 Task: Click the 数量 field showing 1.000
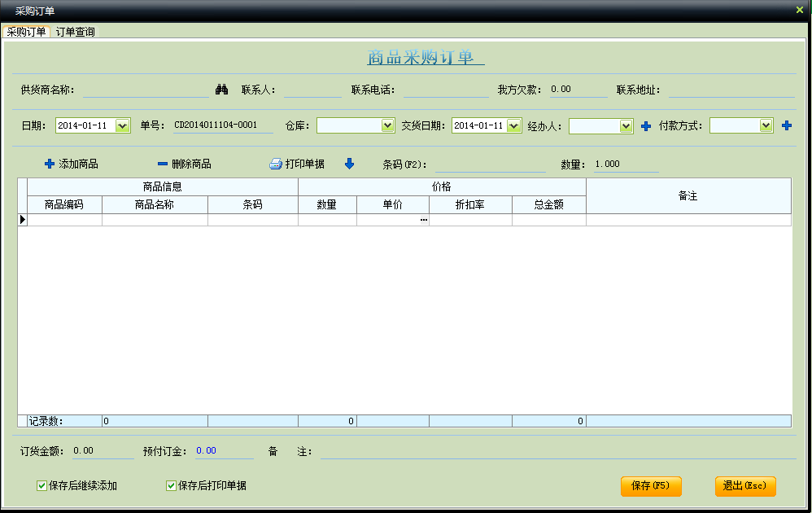pyautogui.click(x=626, y=164)
